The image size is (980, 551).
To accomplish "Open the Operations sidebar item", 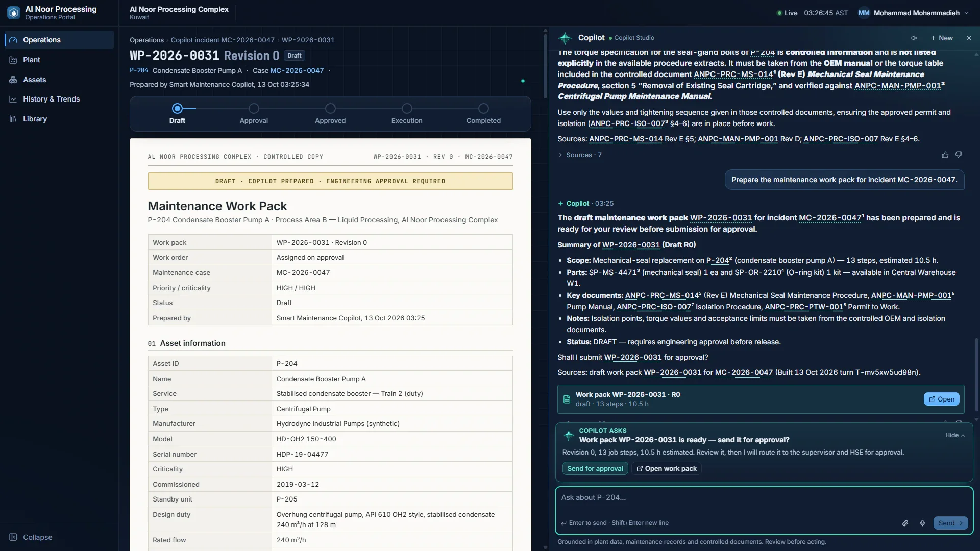I will pyautogui.click(x=59, y=40).
